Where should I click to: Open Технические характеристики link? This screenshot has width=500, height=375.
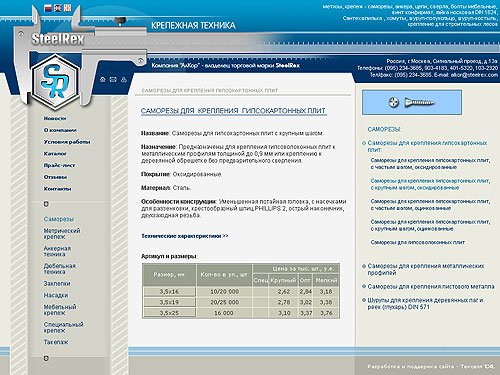[x=185, y=236]
